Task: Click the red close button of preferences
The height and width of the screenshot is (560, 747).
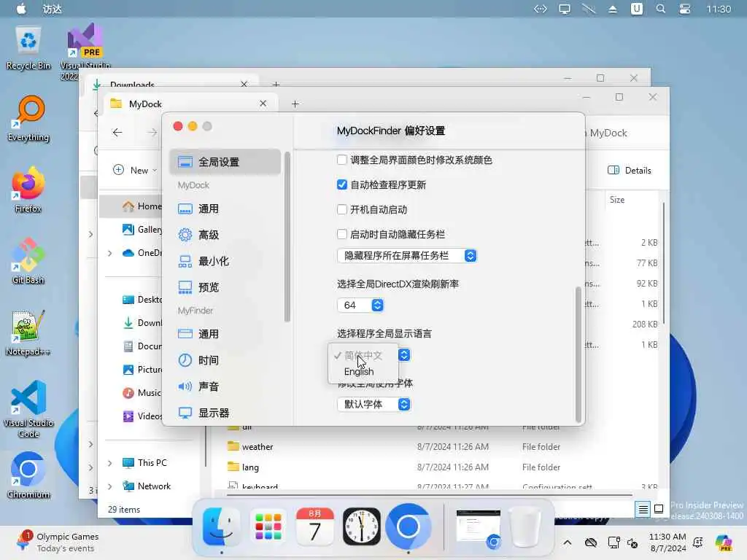Action: pos(178,126)
